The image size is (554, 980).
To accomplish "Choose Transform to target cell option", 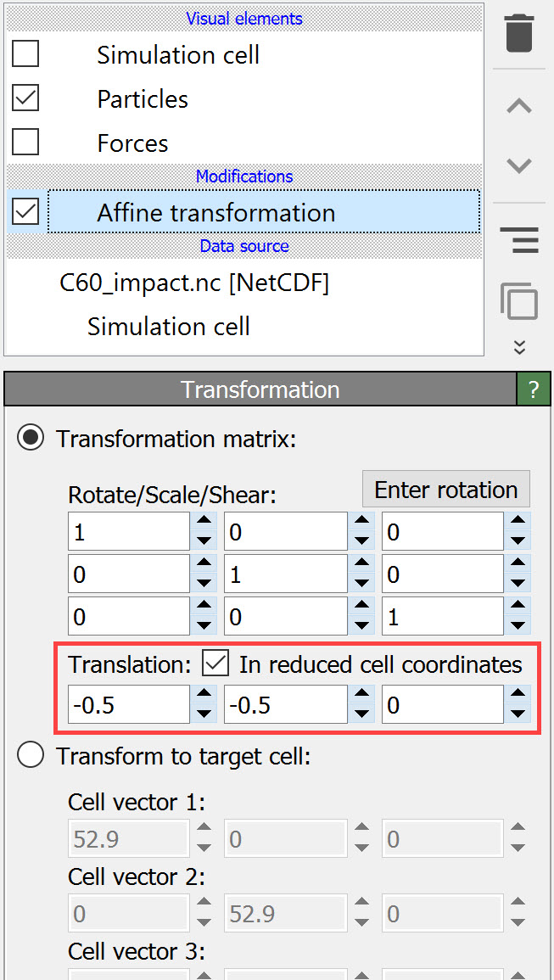I will pos(31,755).
